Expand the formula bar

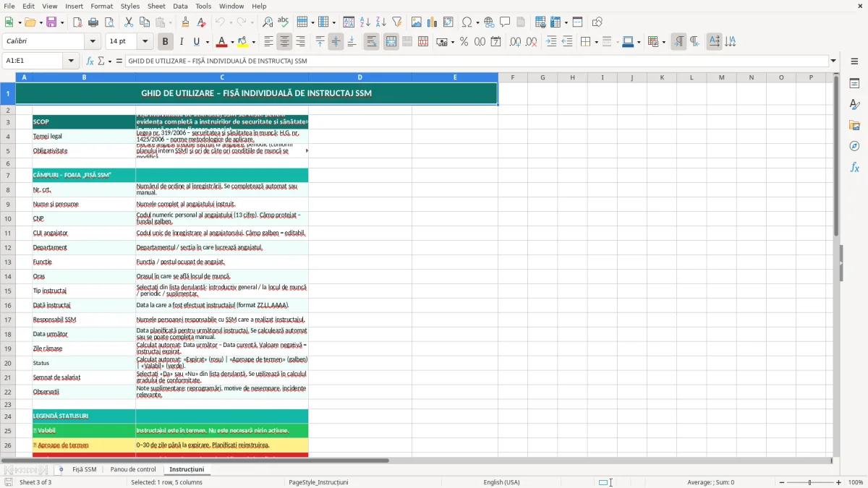[833, 61]
